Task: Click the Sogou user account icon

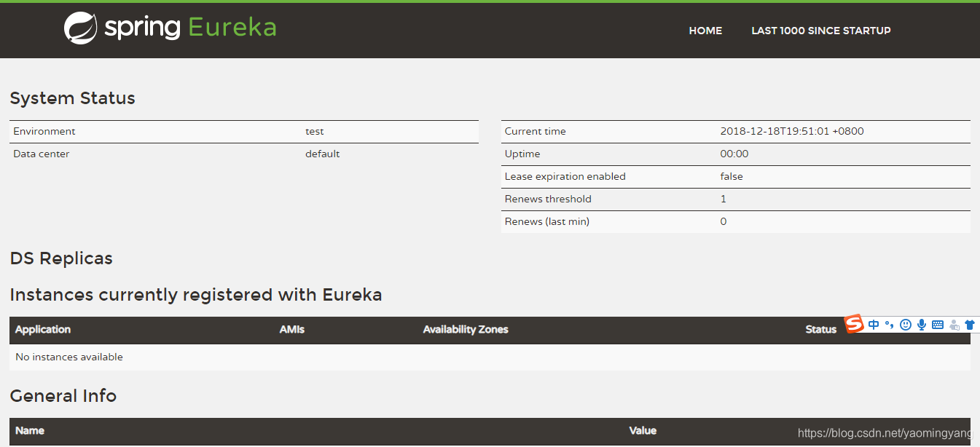Action: coord(954,325)
